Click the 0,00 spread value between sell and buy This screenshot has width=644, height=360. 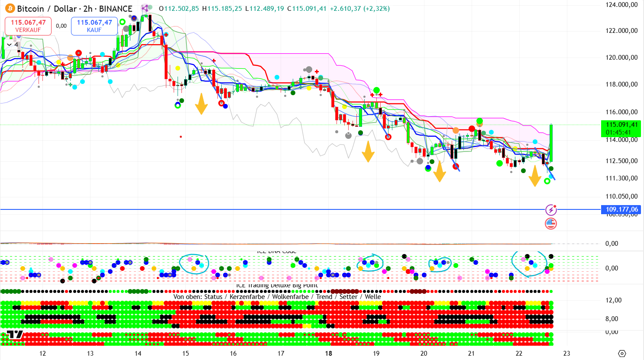(x=61, y=26)
